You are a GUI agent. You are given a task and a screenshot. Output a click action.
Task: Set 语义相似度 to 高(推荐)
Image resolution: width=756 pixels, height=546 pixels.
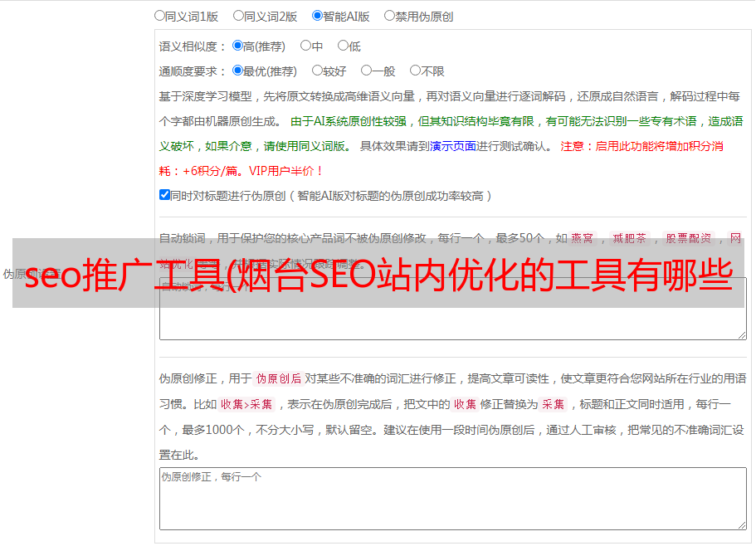coord(237,46)
